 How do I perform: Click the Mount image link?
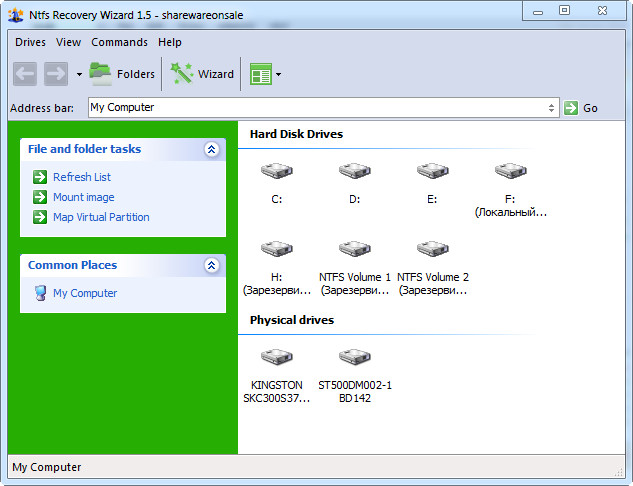tap(84, 197)
